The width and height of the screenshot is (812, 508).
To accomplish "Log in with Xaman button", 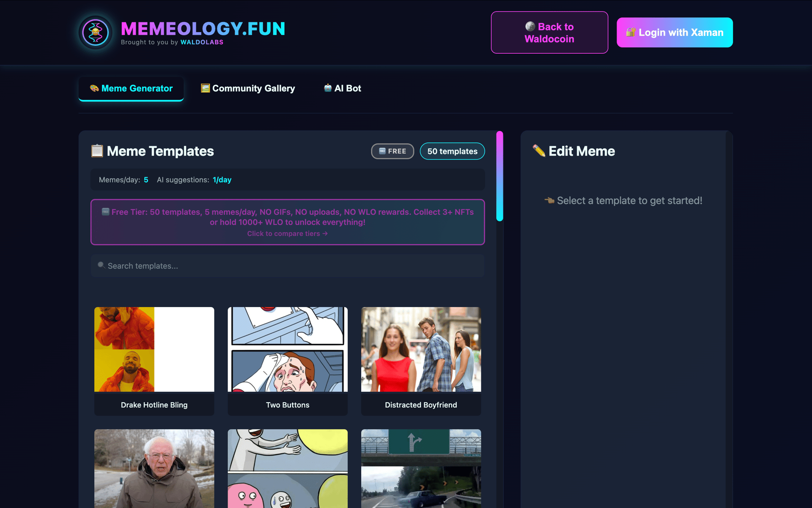I will (x=675, y=33).
